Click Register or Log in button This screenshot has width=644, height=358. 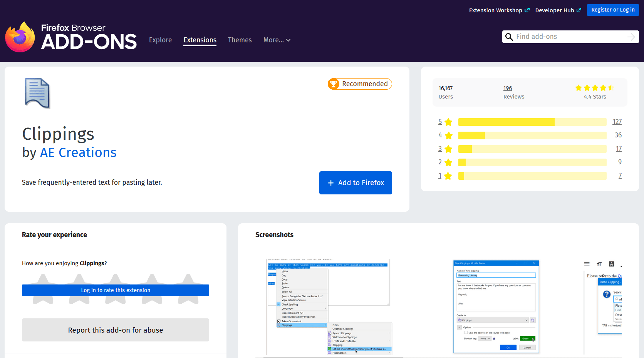[x=612, y=10]
